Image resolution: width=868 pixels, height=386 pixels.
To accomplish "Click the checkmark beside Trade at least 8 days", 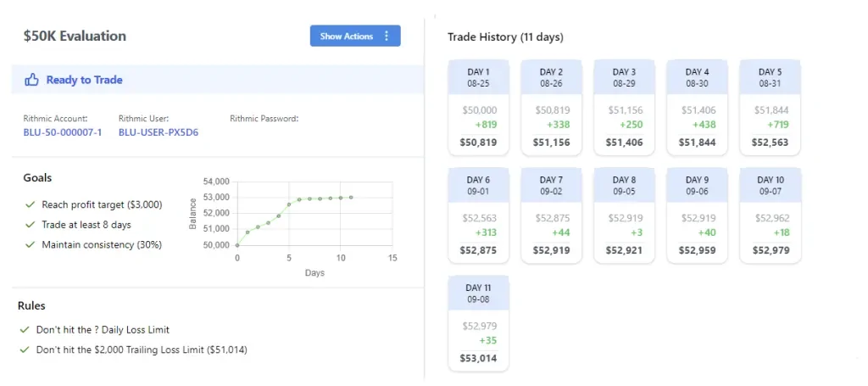I will [31, 225].
